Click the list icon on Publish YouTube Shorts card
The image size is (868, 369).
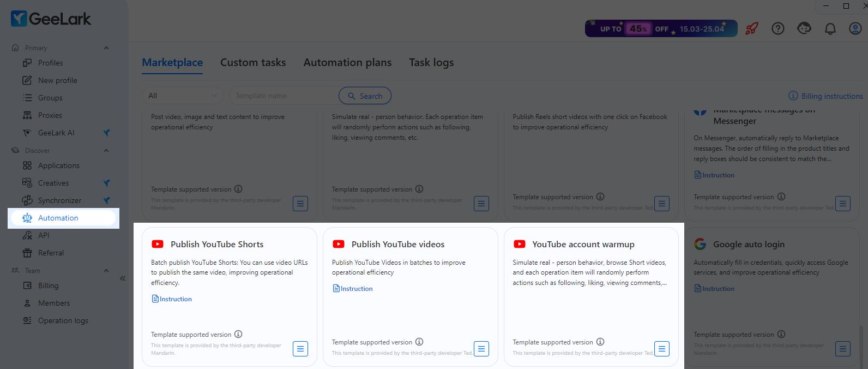click(x=300, y=349)
